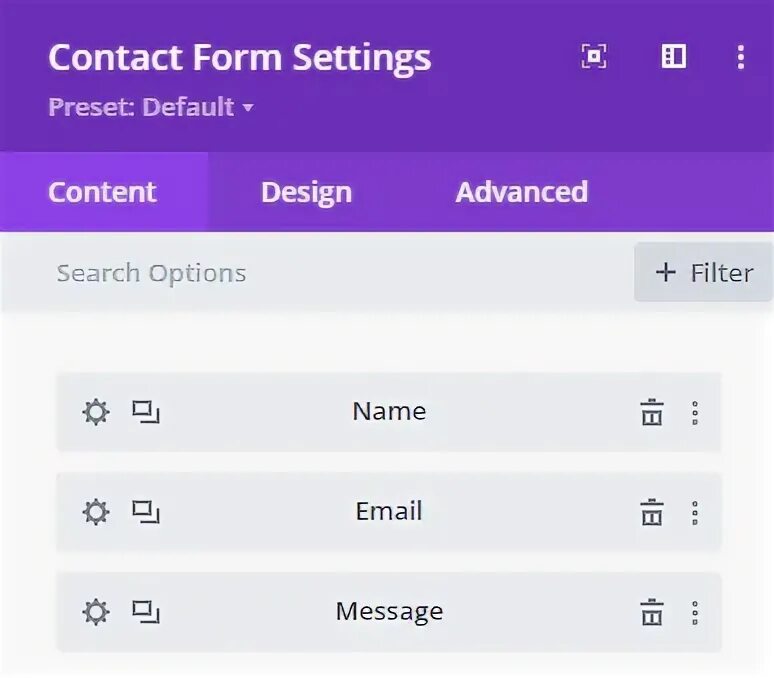
Task: Snap settings panel to sidebar
Action: coord(674,57)
